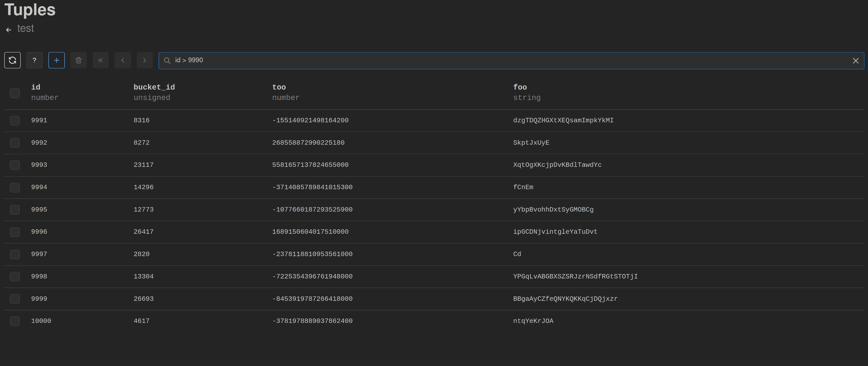868x366 pixels.
Task: Check the row with id 9993
Action: [15, 165]
